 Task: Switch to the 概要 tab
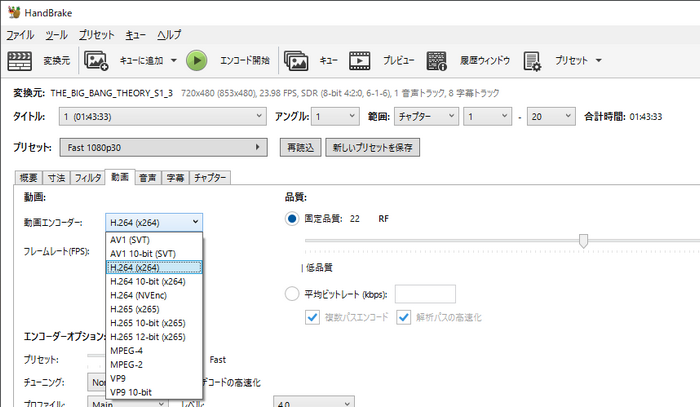[29, 178]
